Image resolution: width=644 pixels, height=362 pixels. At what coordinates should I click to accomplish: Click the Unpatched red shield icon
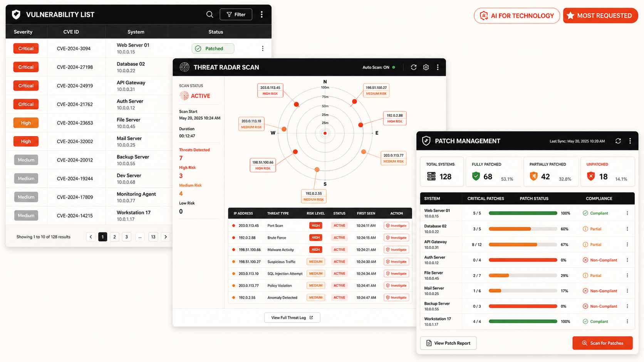point(590,176)
